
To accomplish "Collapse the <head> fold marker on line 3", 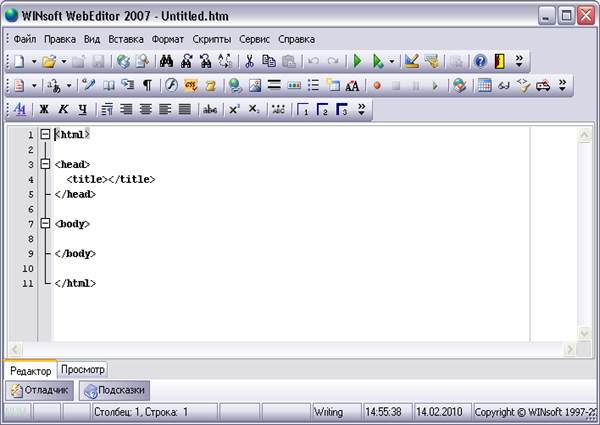I will pyautogui.click(x=45, y=164).
